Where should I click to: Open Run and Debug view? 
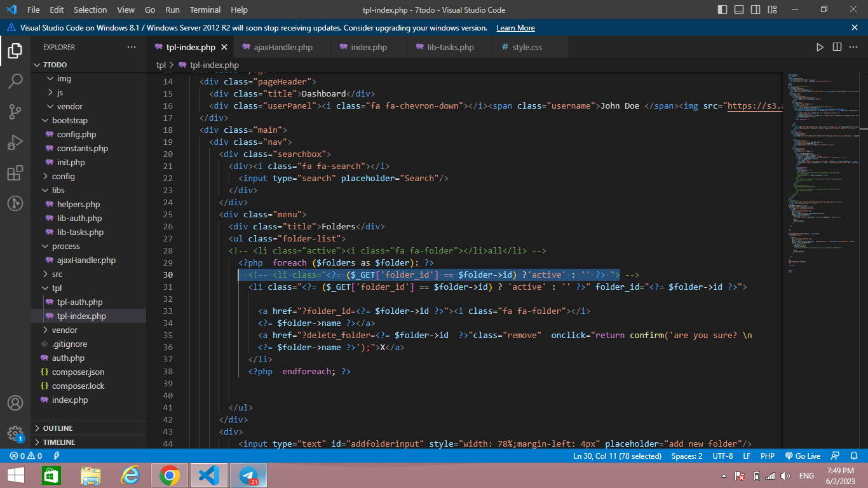(x=15, y=143)
